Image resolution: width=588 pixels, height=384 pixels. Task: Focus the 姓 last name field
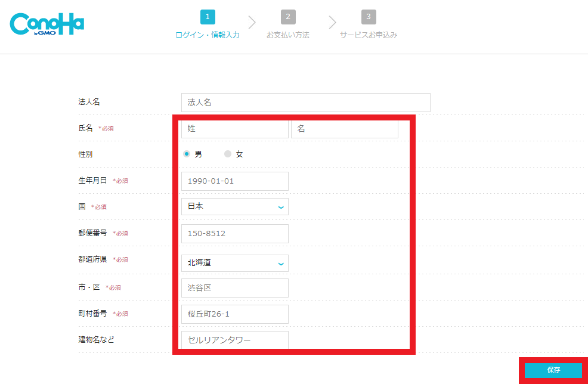click(x=235, y=129)
